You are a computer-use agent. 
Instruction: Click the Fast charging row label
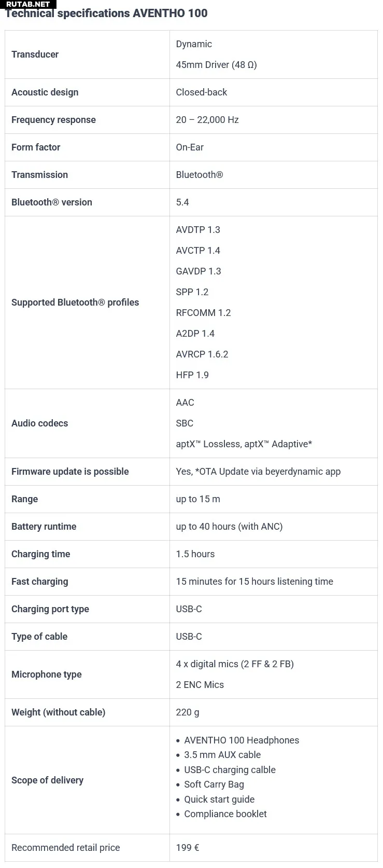coord(39,582)
